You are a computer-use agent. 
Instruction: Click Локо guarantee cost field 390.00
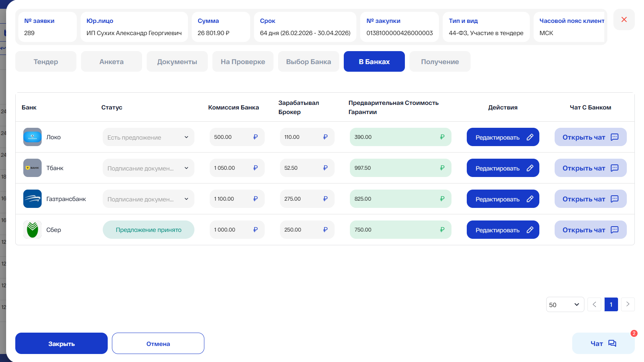[400, 137]
